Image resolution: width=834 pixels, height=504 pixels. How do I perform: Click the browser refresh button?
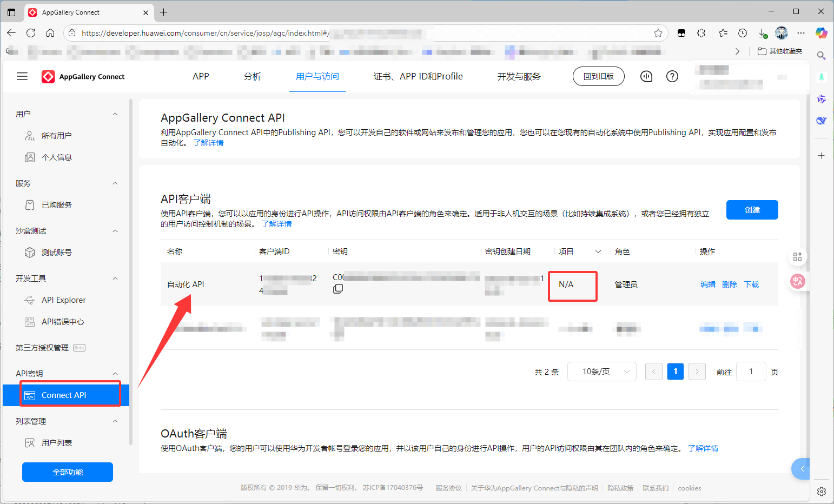[31, 33]
